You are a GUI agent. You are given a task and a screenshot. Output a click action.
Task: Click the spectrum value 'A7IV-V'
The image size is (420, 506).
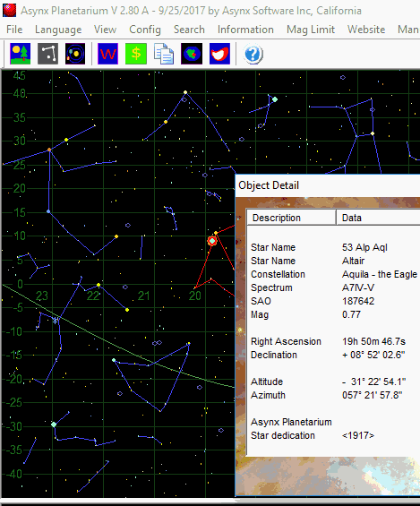(357, 287)
